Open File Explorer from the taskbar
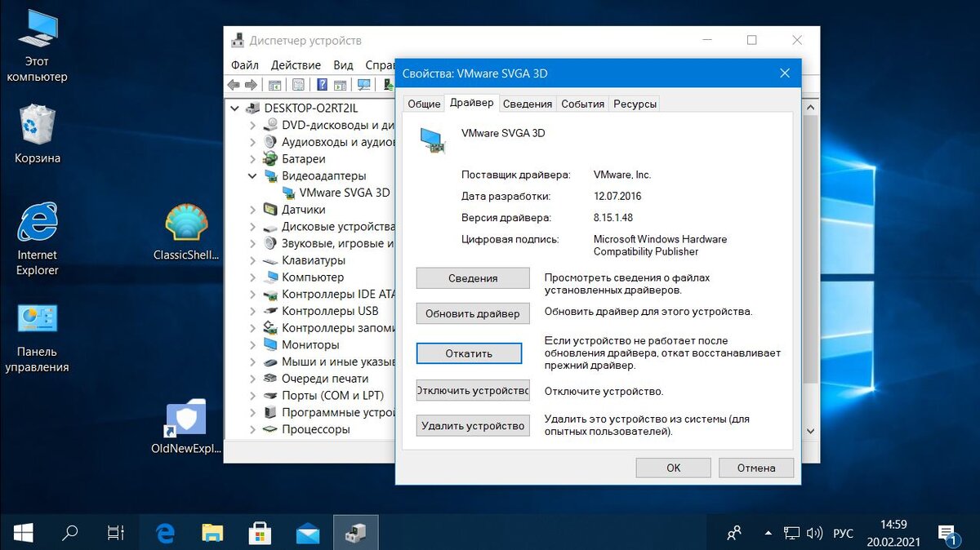The height and width of the screenshot is (550, 980). coord(212,534)
